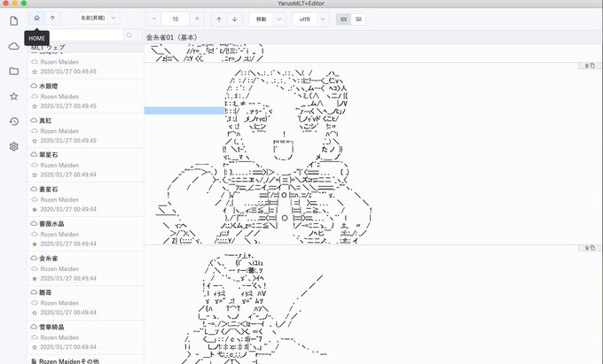The image size is (603, 364).
Task: Go to HOME directory button
Action: pos(37,18)
